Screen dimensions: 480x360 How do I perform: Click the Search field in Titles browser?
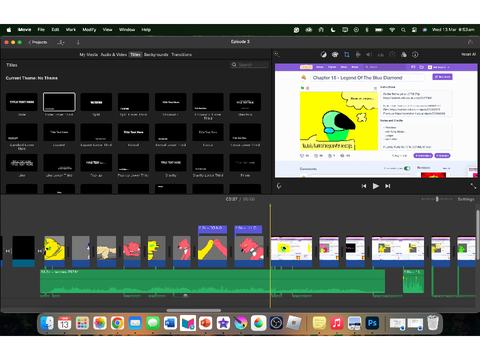click(x=250, y=65)
